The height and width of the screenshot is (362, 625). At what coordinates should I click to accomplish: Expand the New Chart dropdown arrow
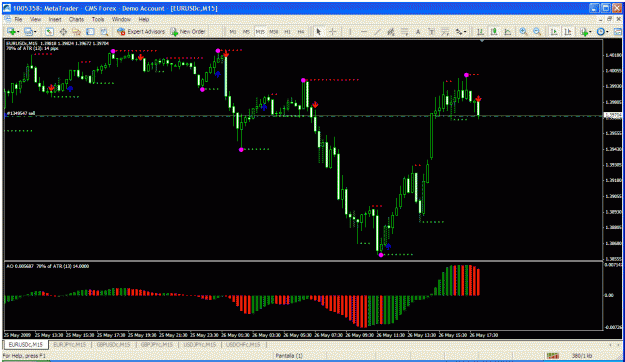coord(18,31)
